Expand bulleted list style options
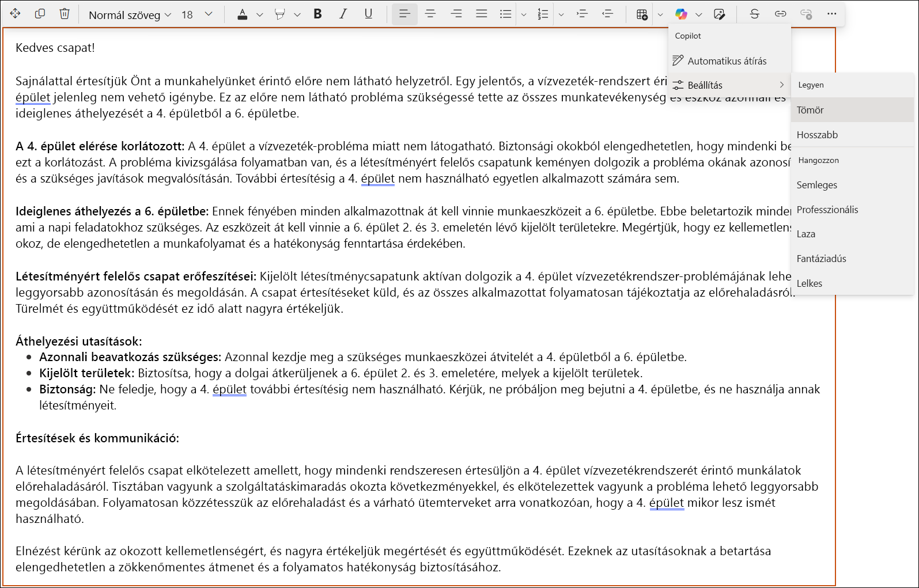919x588 pixels. click(523, 15)
